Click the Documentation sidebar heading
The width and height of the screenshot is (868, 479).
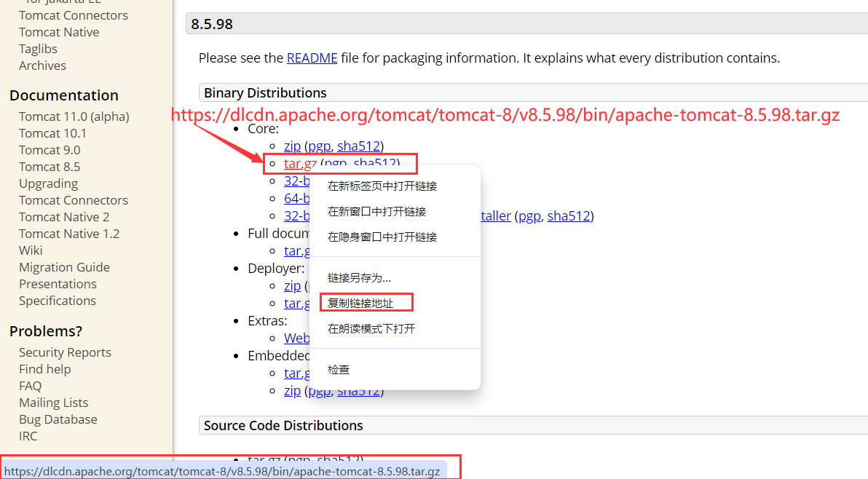click(x=63, y=95)
